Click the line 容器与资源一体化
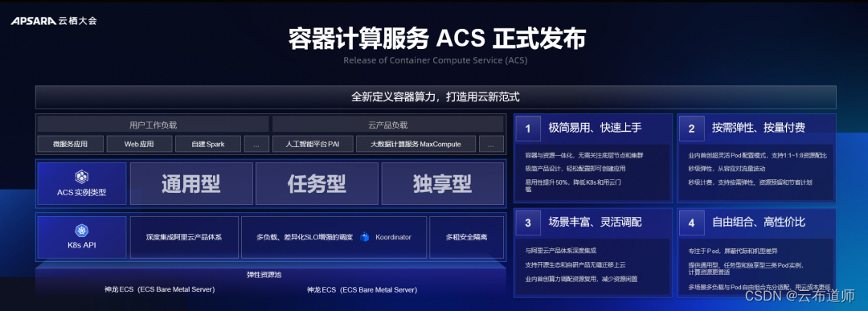The image size is (868, 311). click(584, 156)
